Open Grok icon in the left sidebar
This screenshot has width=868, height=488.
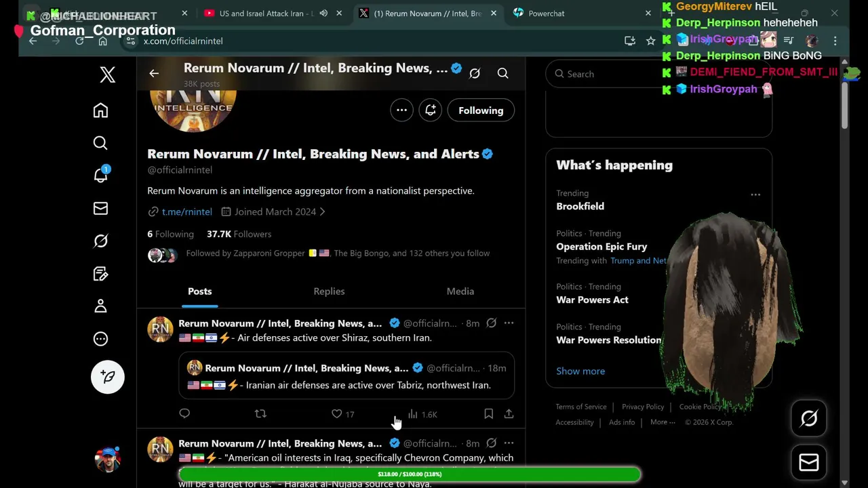100,241
